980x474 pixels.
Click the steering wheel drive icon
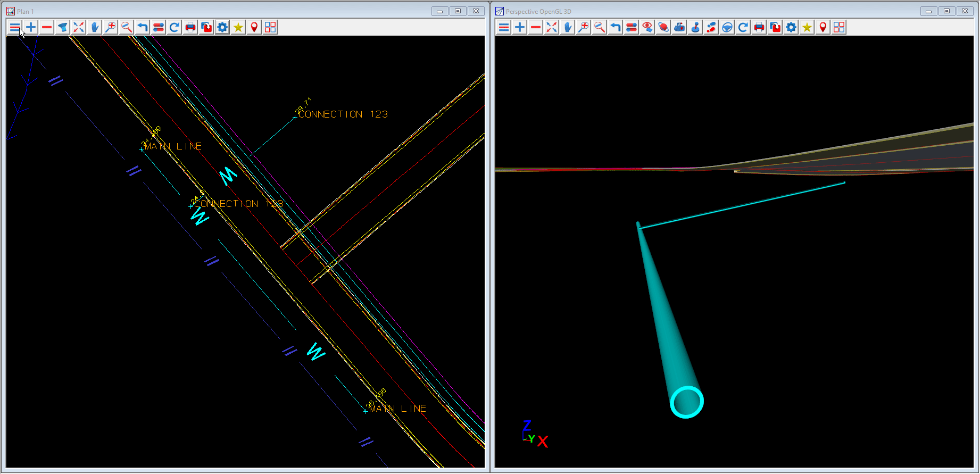[727, 27]
